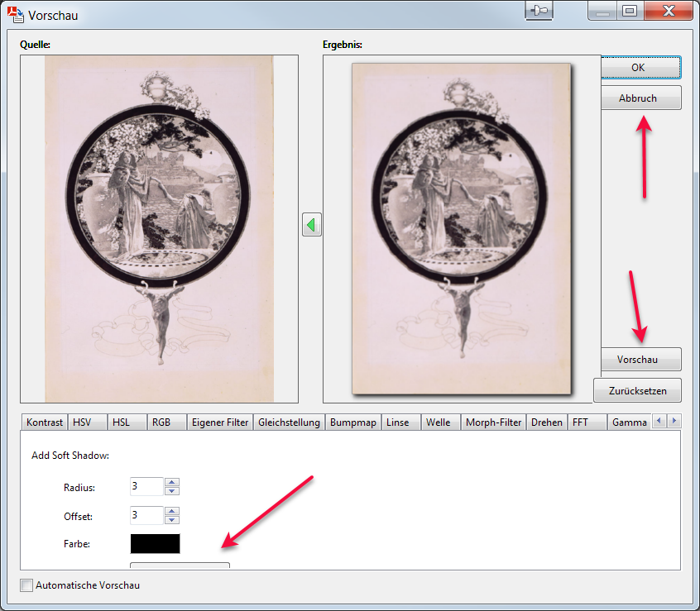Click the green arrow copy-to-source button
700x611 pixels.
click(312, 225)
